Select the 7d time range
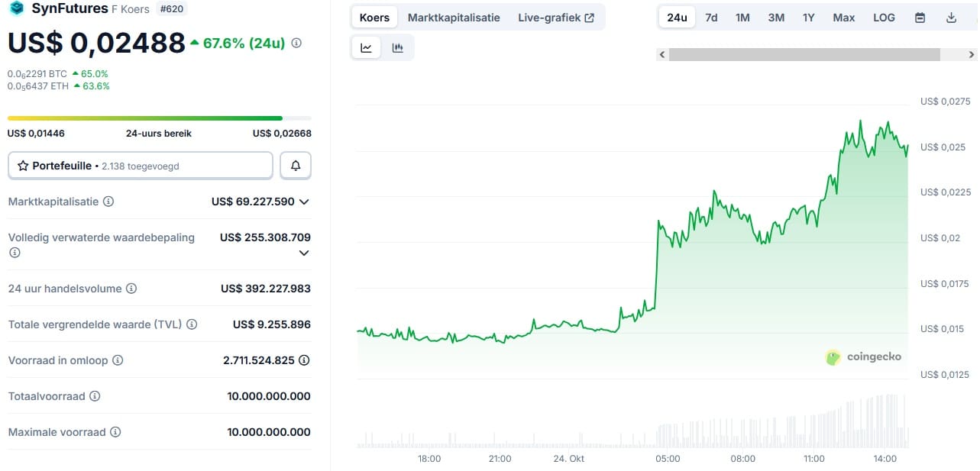This screenshot has width=980, height=471. click(x=711, y=18)
